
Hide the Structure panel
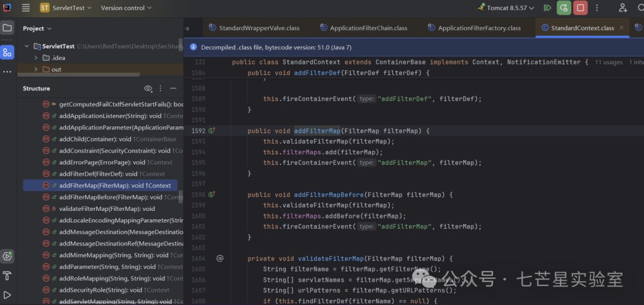click(x=174, y=88)
